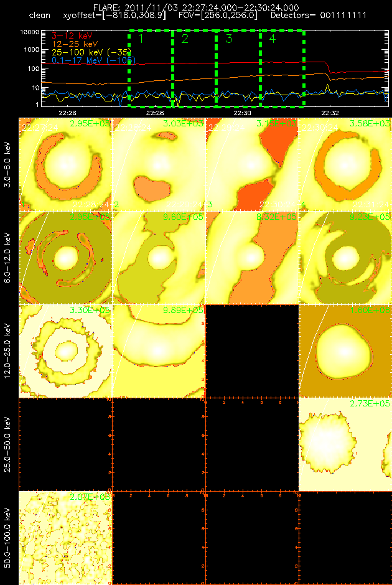The width and height of the screenshot is (392, 585).
Task: Click the 100 y-axis label
Action: click(34, 68)
